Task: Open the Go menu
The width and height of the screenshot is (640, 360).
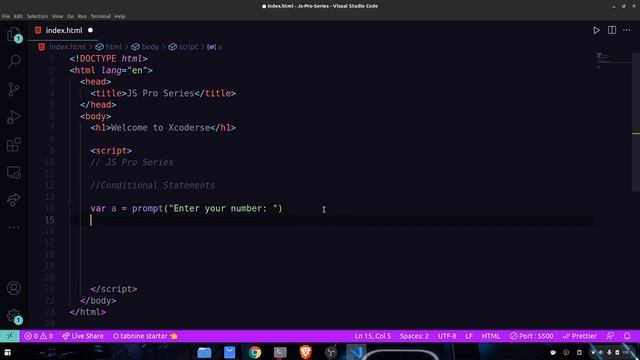Action: pos(71,16)
